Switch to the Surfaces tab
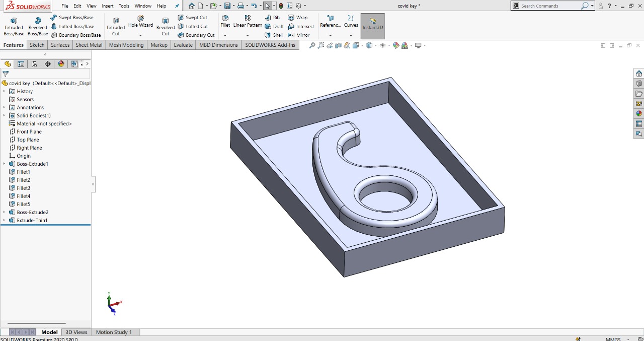The width and height of the screenshot is (644, 341). pos(60,45)
